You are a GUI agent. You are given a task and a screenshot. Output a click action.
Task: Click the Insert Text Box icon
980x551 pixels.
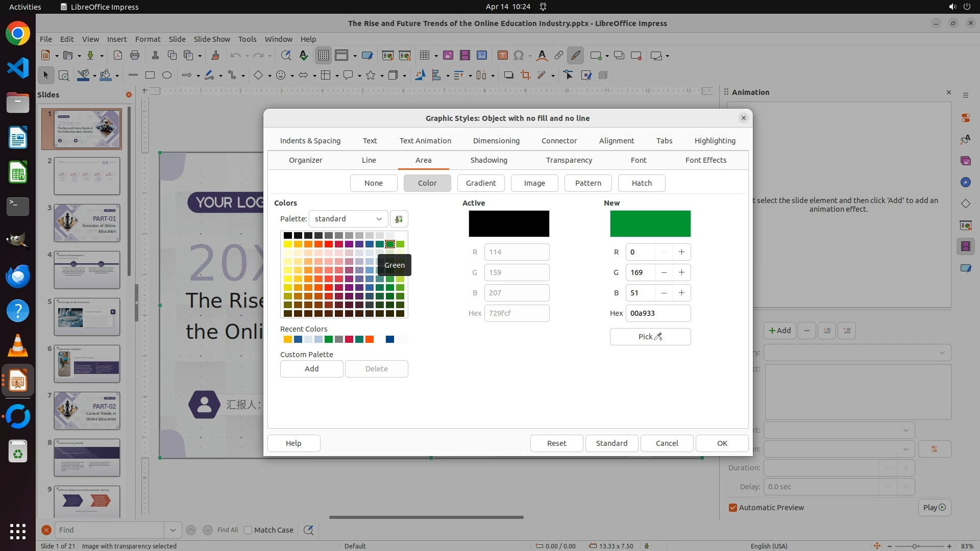(502, 56)
